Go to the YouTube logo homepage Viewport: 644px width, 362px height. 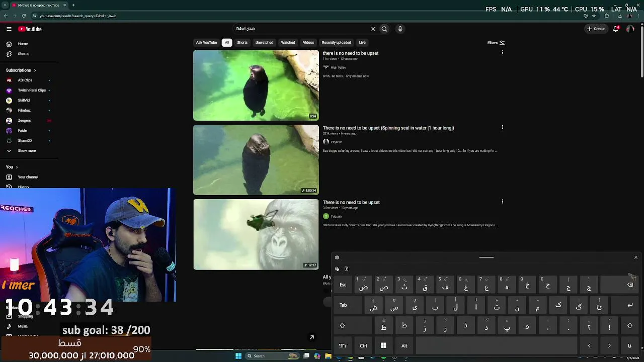30,29
